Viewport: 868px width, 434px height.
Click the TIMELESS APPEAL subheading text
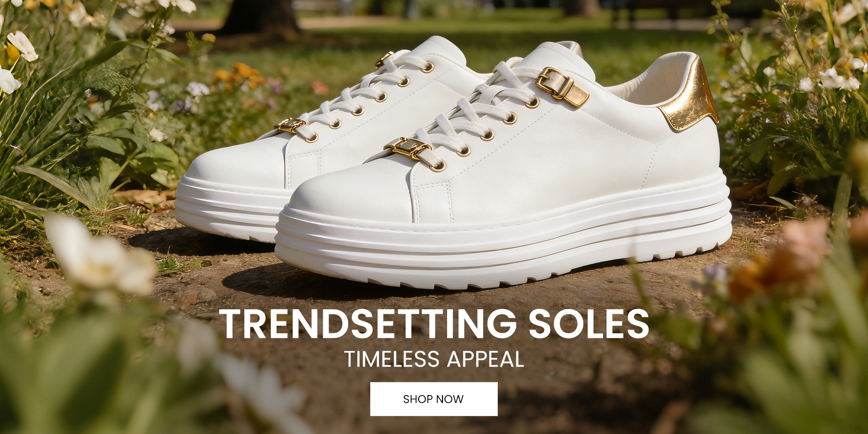click(x=434, y=359)
